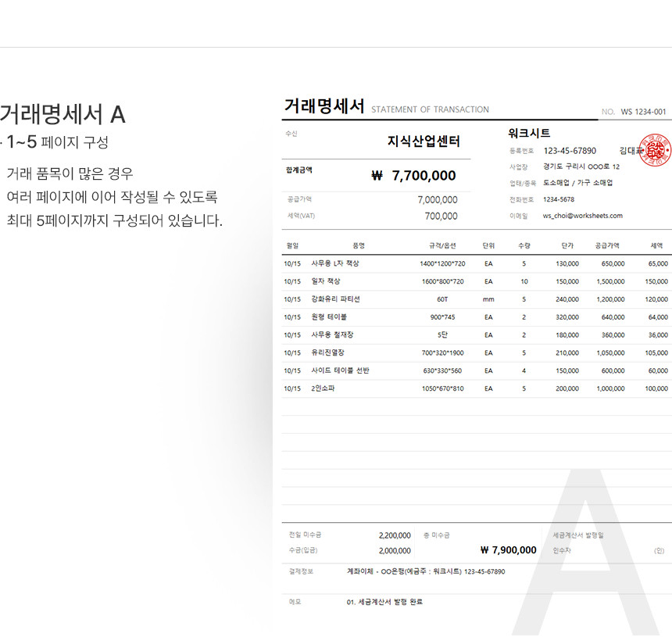Select the VAT value 700,000
The image size is (672, 637).
click(x=441, y=216)
